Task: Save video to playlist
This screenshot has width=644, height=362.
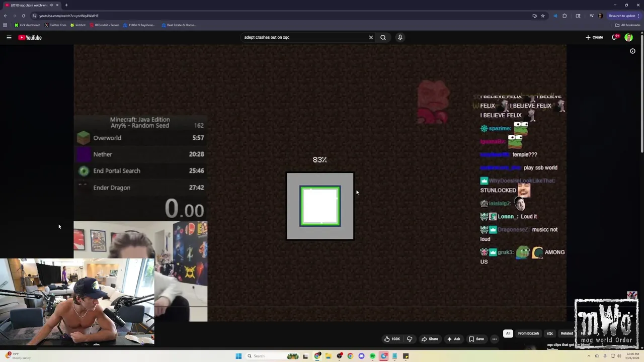Action: click(x=476, y=339)
